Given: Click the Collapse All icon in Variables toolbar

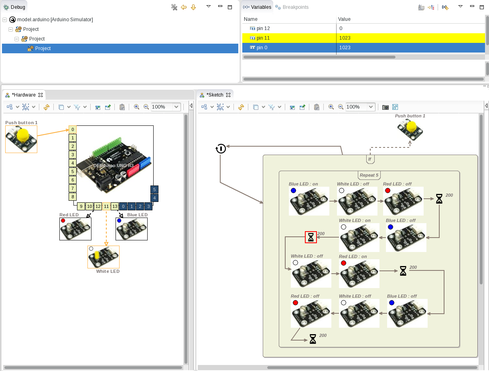Looking at the screenshot, I should (445, 7).
